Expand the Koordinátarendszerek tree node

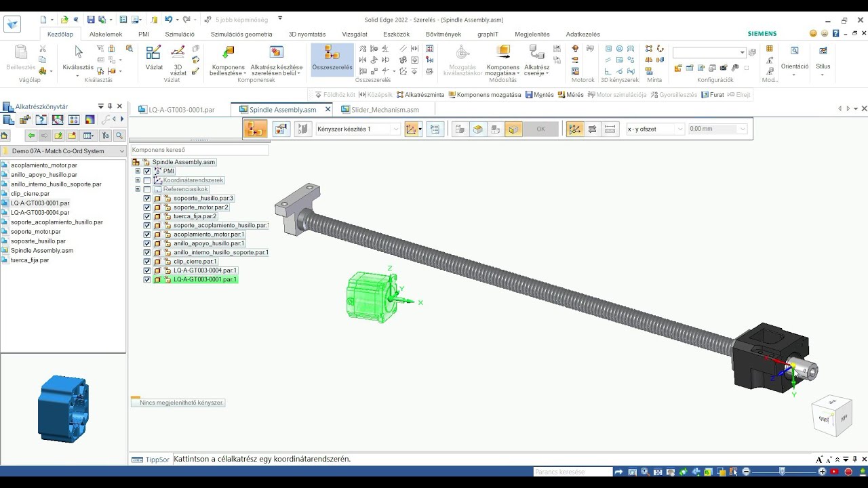point(138,180)
